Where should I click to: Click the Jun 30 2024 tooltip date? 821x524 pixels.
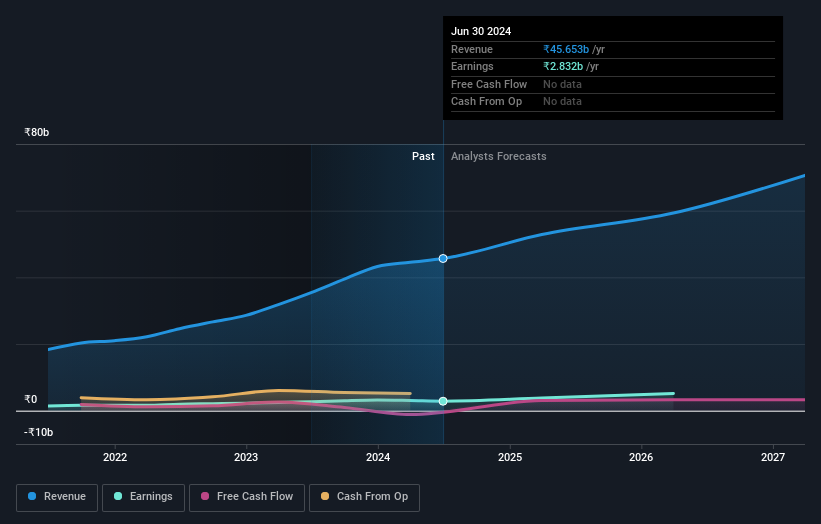click(481, 31)
